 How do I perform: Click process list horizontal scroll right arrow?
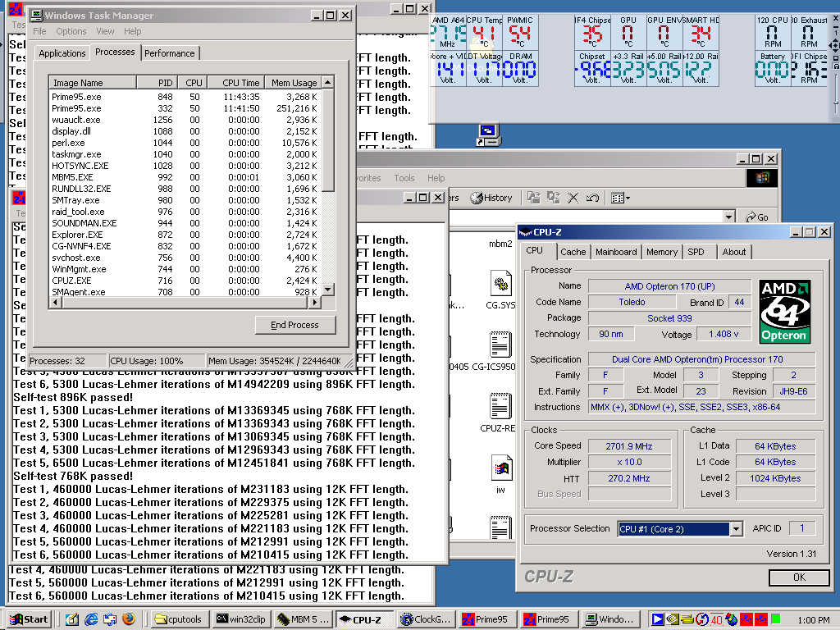point(316,302)
